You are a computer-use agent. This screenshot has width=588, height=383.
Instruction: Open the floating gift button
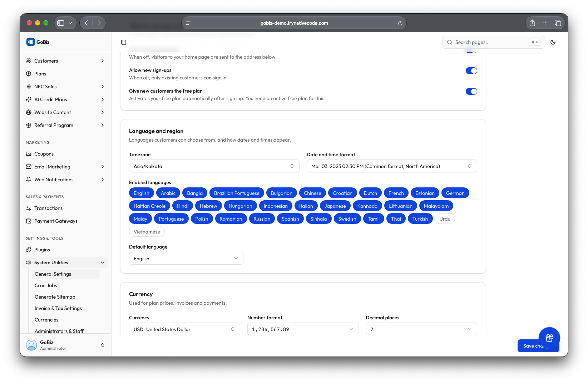click(x=549, y=338)
